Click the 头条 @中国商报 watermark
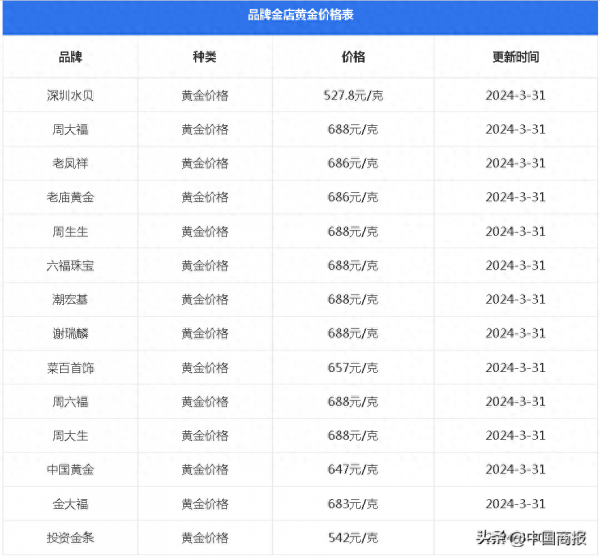The image size is (600, 559). [x=531, y=537]
